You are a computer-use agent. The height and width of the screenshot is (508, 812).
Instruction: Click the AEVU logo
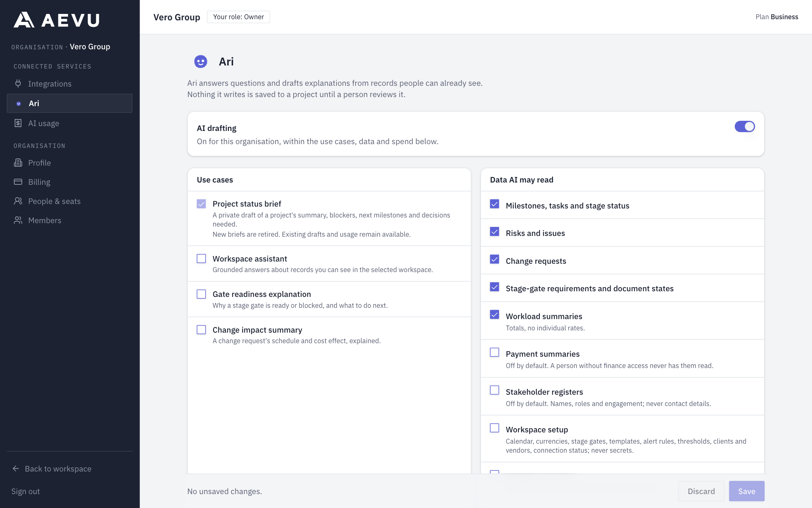point(57,20)
